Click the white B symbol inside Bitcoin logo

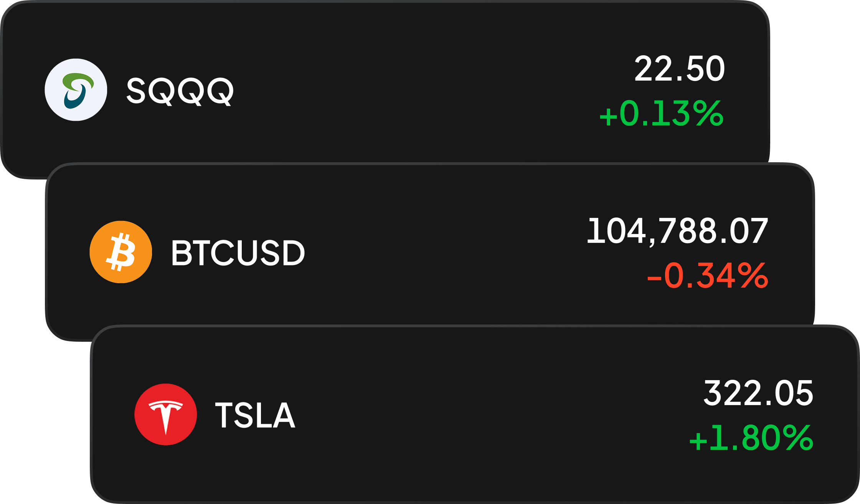(x=121, y=252)
